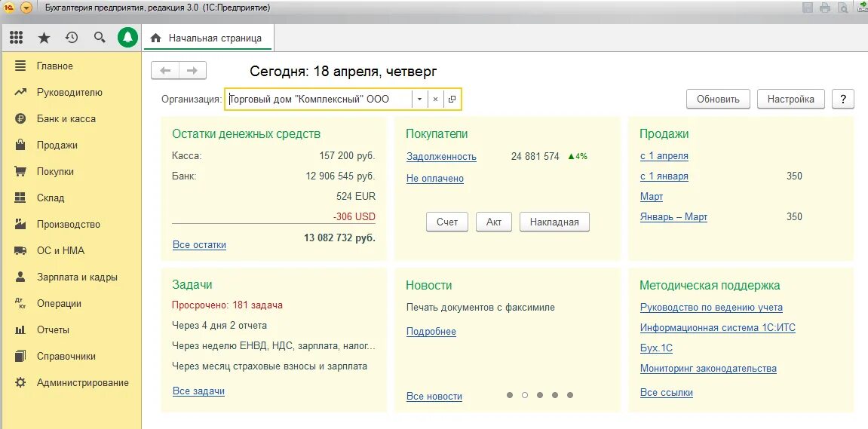Click the Накладная button
This screenshot has width=868, height=429.
[x=554, y=222]
